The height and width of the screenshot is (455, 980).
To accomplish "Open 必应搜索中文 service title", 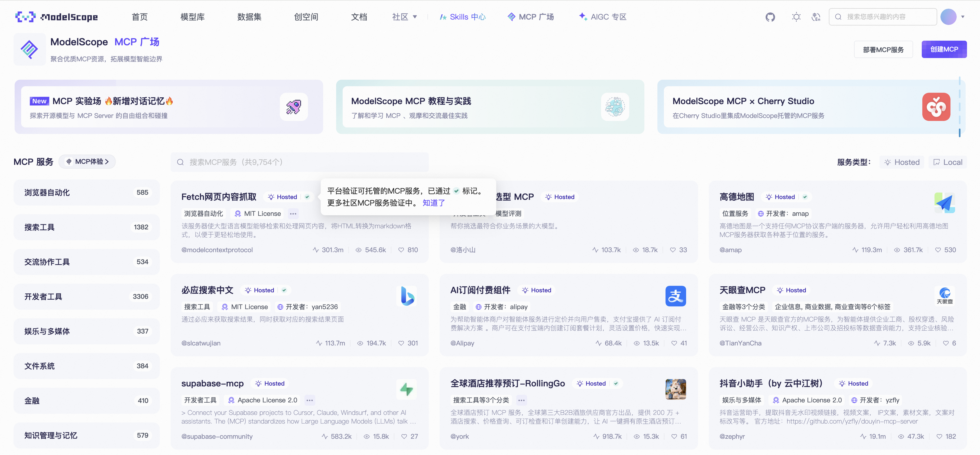I will click(x=207, y=290).
